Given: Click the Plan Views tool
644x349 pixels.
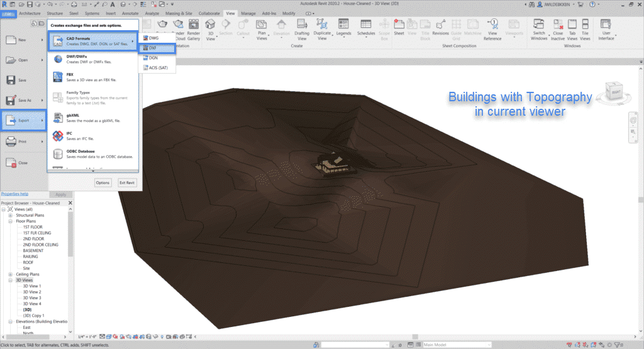Looking at the screenshot, I should click(x=262, y=30).
